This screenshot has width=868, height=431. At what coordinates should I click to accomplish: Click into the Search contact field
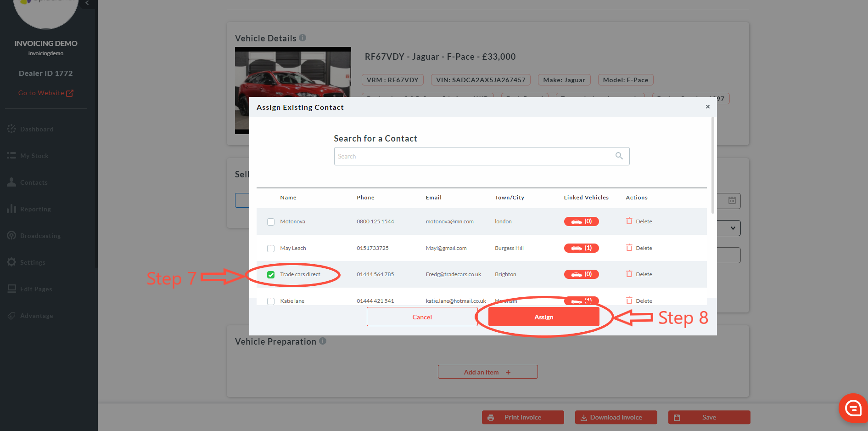(x=473, y=156)
